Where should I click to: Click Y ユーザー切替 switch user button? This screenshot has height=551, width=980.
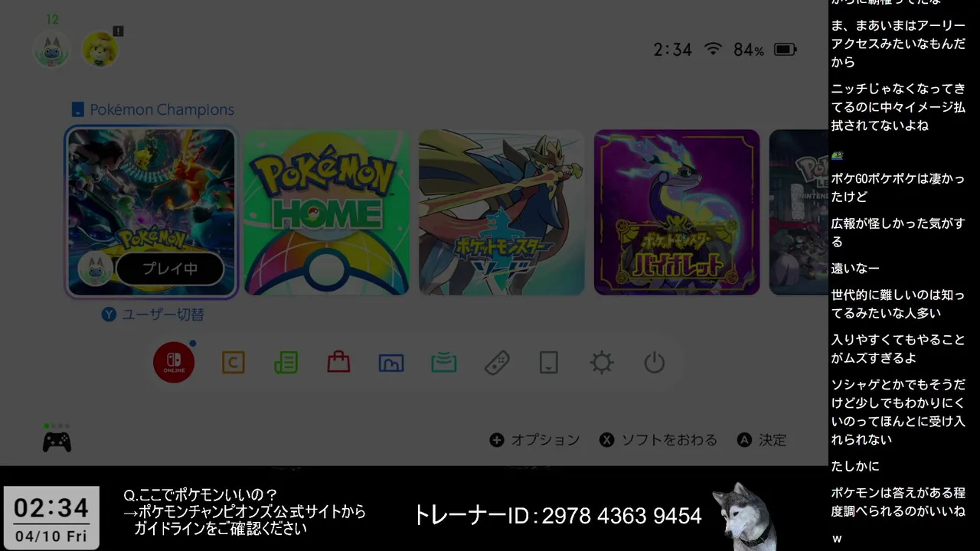[x=153, y=314]
